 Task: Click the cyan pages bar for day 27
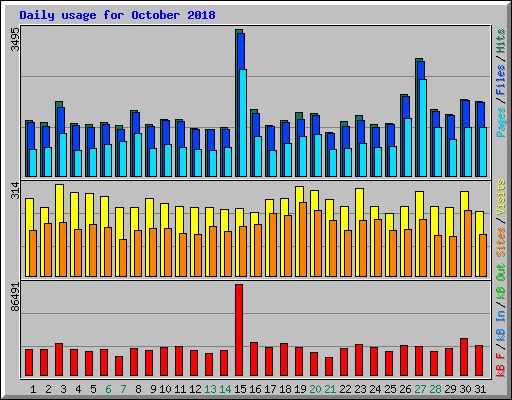pyautogui.click(x=423, y=128)
